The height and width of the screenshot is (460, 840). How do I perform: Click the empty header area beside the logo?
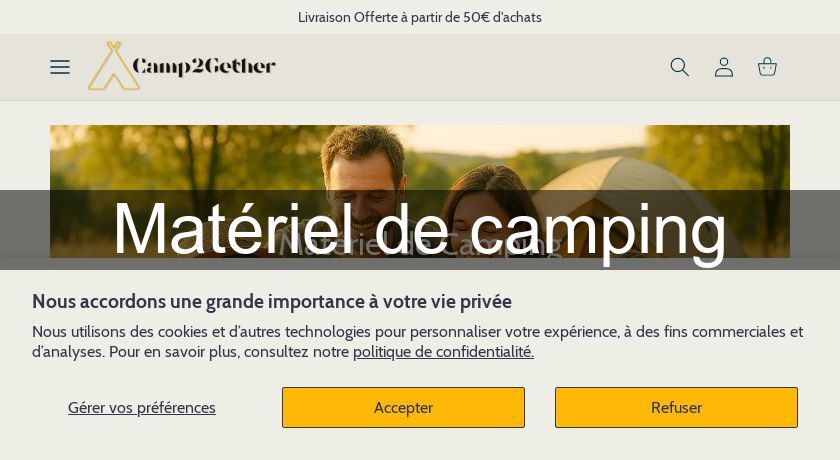(470, 67)
